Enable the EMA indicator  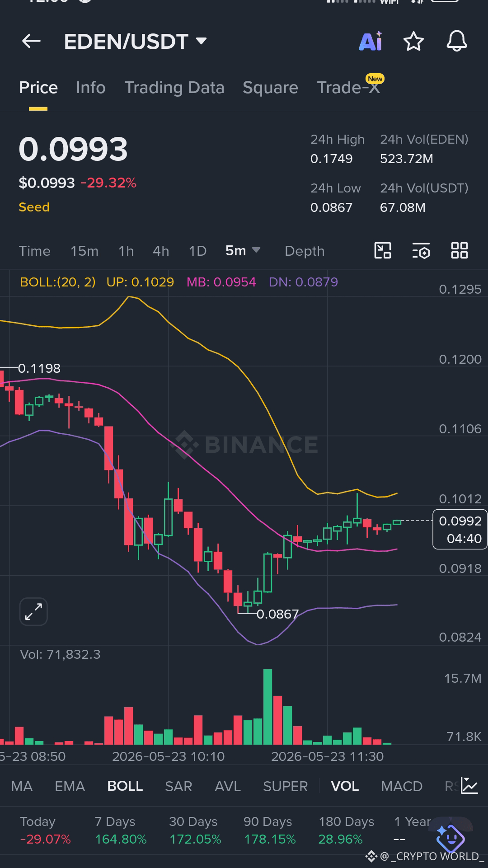tap(70, 786)
